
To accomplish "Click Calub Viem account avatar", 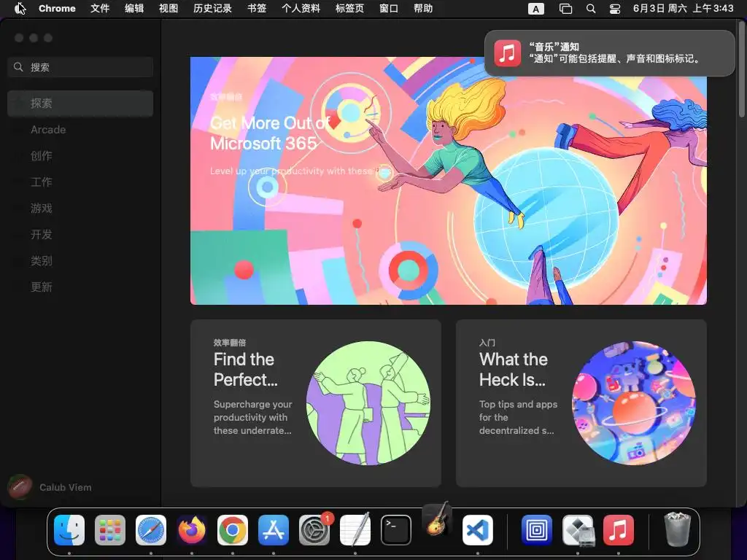I will (x=20, y=486).
